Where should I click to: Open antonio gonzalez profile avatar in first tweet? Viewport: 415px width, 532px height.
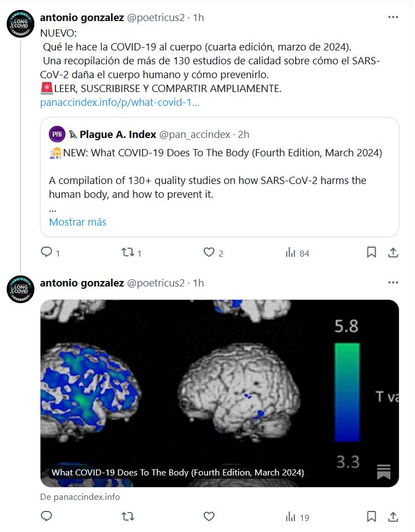tap(21, 24)
